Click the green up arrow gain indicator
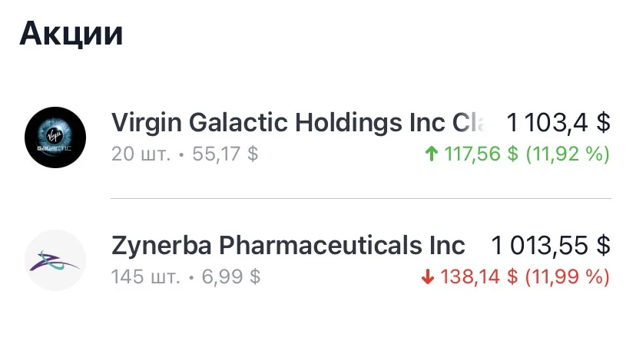 432,154
